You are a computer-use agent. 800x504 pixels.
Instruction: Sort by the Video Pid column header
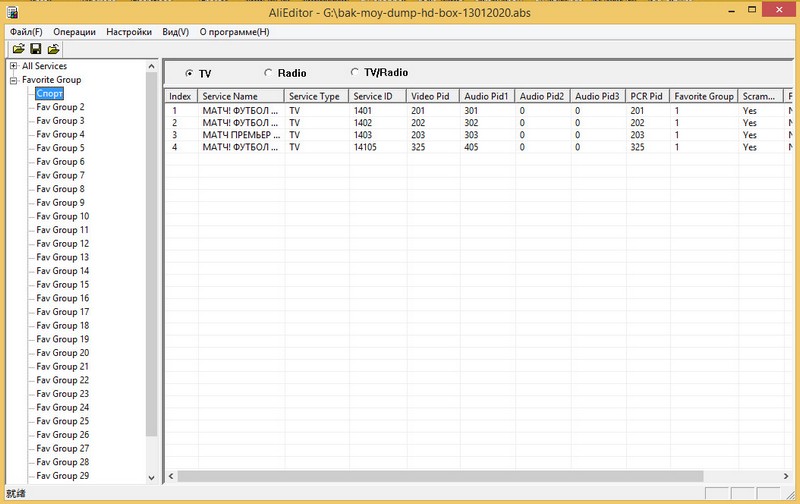[433, 96]
